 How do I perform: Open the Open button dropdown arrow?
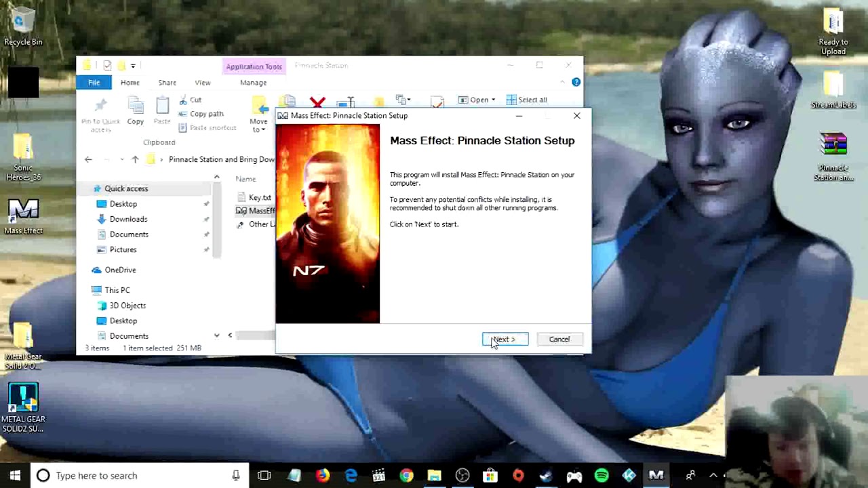493,100
